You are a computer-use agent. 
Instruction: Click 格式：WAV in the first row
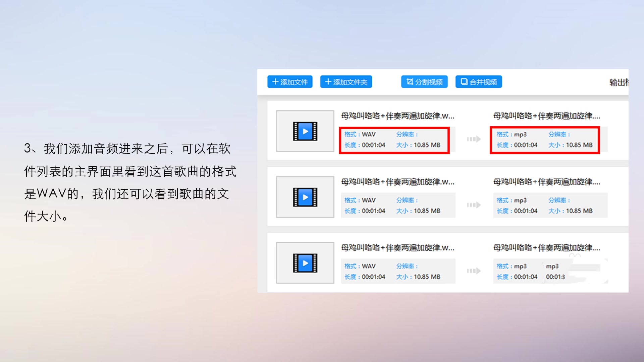[360, 134]
